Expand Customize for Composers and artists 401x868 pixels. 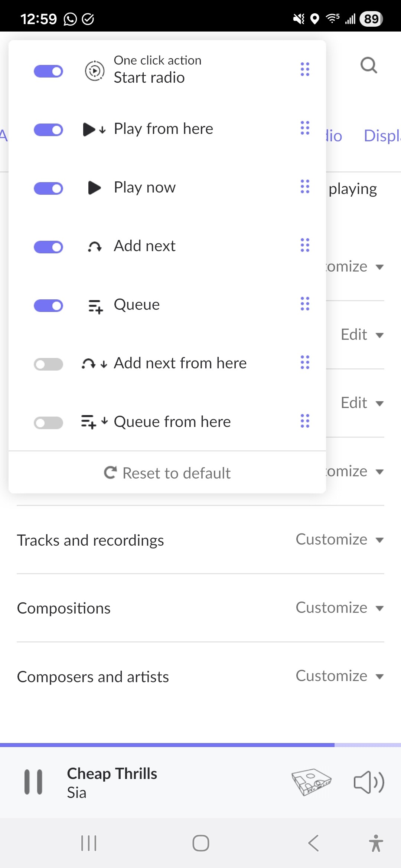(x=339, y=676)
